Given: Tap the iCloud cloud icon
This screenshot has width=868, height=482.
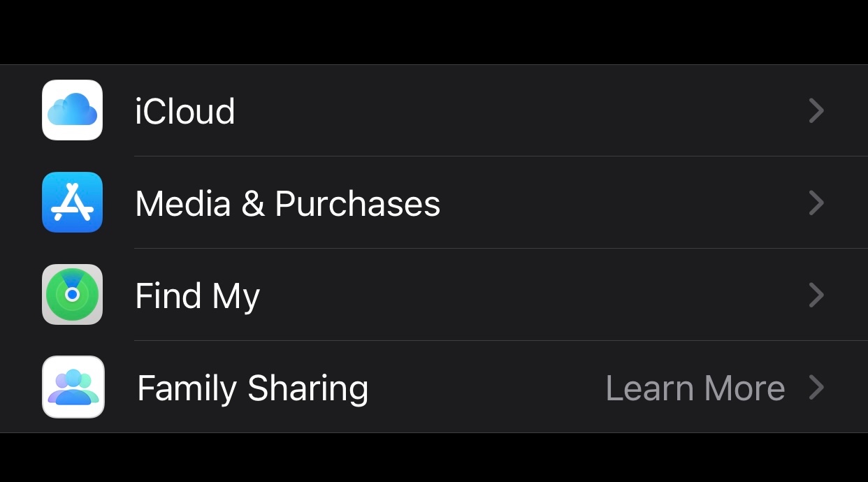Looking at the screenshot, I should tap(72, 110).
